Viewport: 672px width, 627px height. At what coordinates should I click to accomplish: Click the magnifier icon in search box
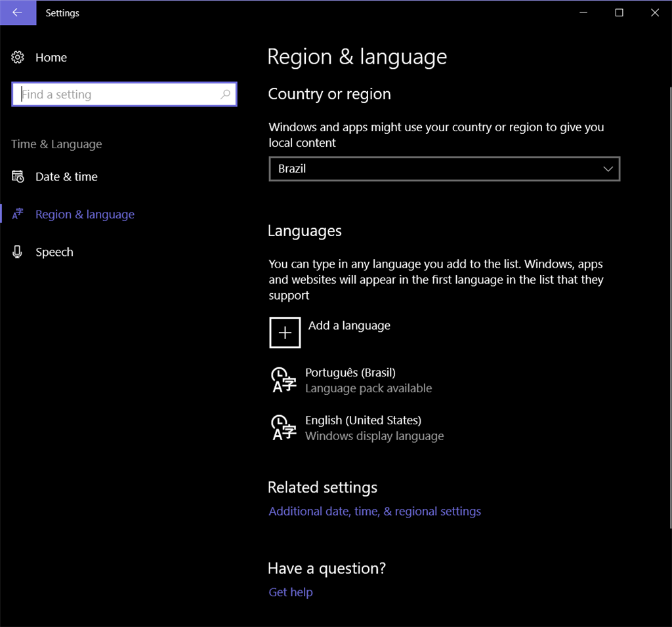[226, 94]
